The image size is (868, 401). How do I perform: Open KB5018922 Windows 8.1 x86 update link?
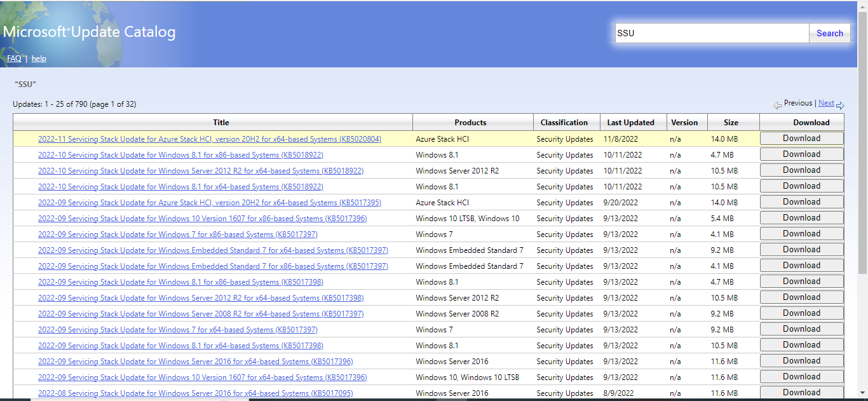coord(180,155)
